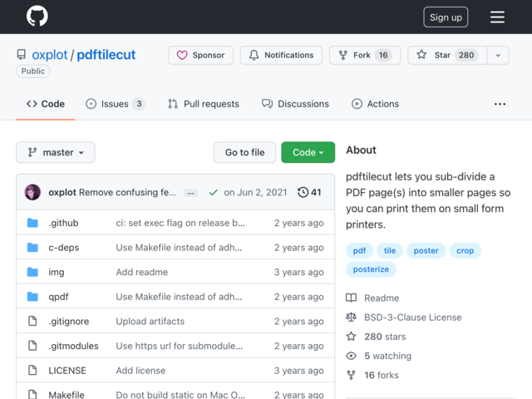The width and height of the screenshot is (532, 399).
Task: Click the Issues count badge 3
Action: click(139, 104)
